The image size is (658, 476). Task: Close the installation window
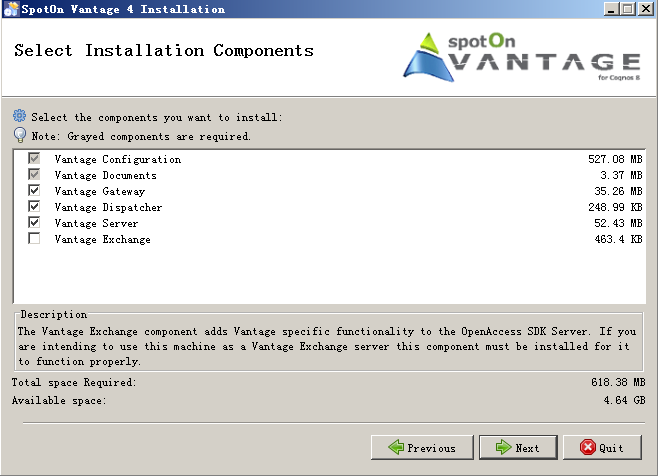click(x=646, y=9)
